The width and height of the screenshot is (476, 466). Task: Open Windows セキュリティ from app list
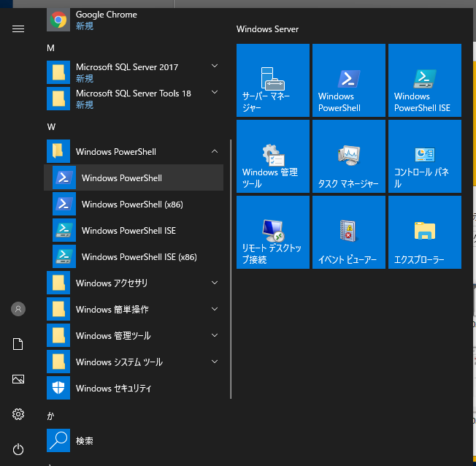coord(134,388)
